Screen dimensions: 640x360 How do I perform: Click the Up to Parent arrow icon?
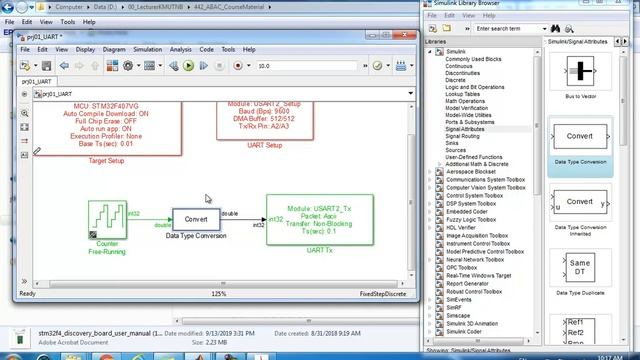95,66
